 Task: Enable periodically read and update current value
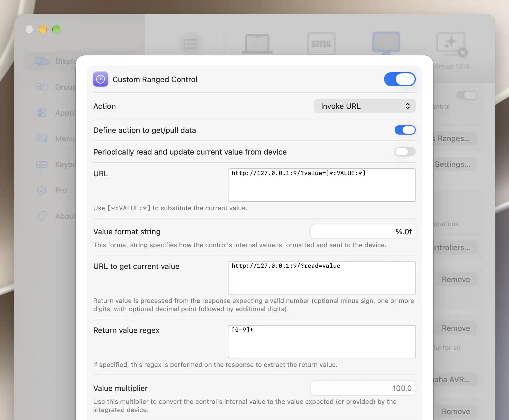(x=405, y=152)
